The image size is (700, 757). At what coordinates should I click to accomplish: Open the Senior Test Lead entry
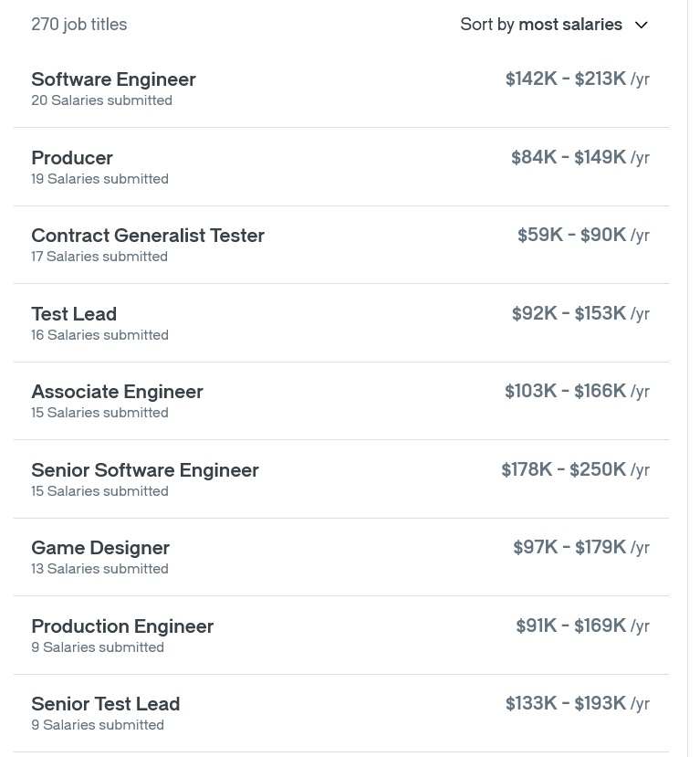point(105,704)
